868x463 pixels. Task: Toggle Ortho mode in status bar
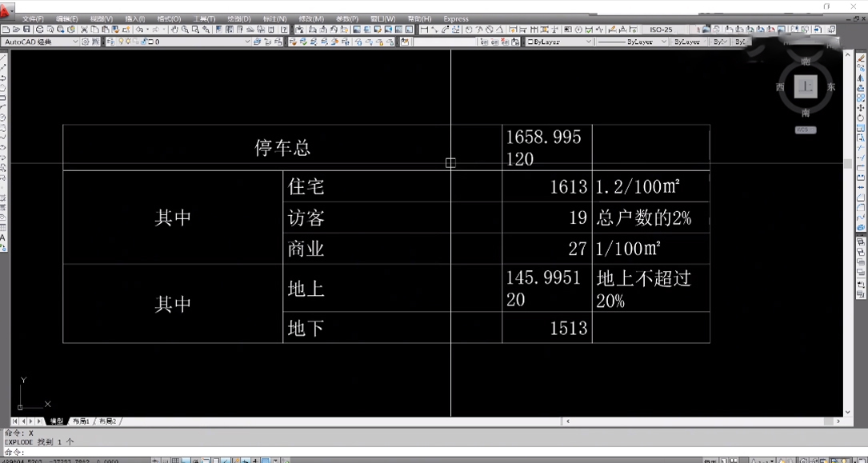click(x=186, y=460)
